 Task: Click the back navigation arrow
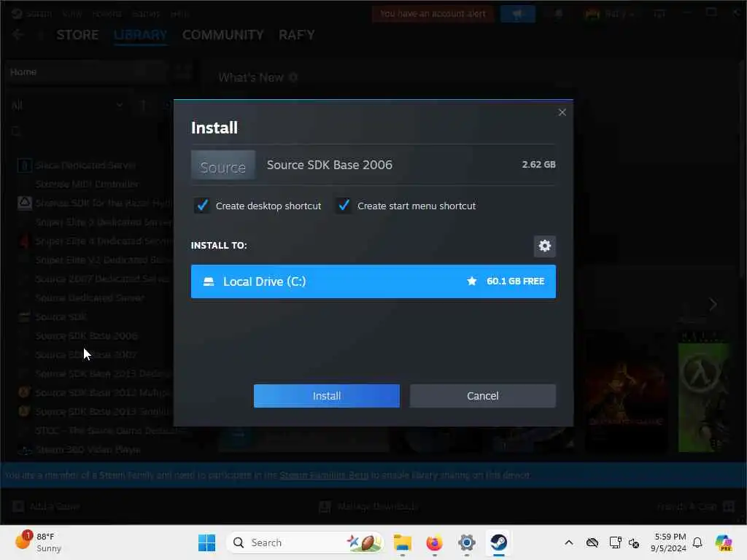tap(18, 34)
